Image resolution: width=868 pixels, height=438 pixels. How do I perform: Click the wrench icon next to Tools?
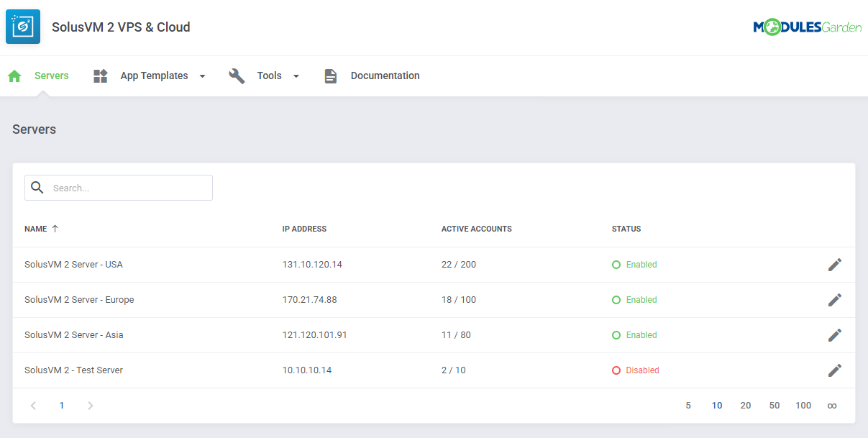click(x=237, y=76)
